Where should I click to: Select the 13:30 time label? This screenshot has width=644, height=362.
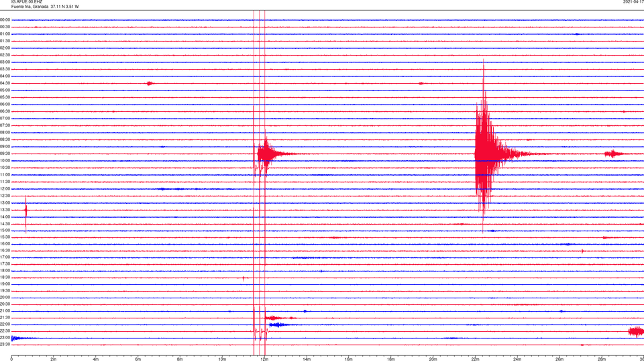click(5, 210)
